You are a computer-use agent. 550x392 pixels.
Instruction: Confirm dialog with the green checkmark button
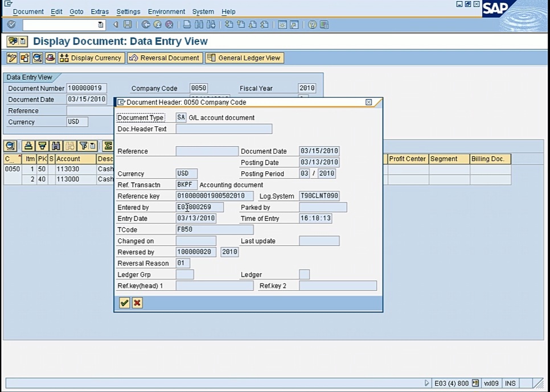coord(124,303)
